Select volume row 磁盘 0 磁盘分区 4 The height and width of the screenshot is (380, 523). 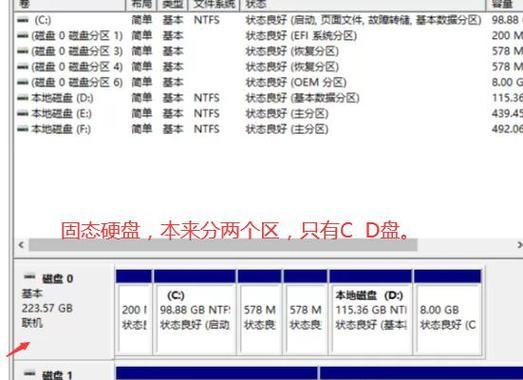pos(269,67)
